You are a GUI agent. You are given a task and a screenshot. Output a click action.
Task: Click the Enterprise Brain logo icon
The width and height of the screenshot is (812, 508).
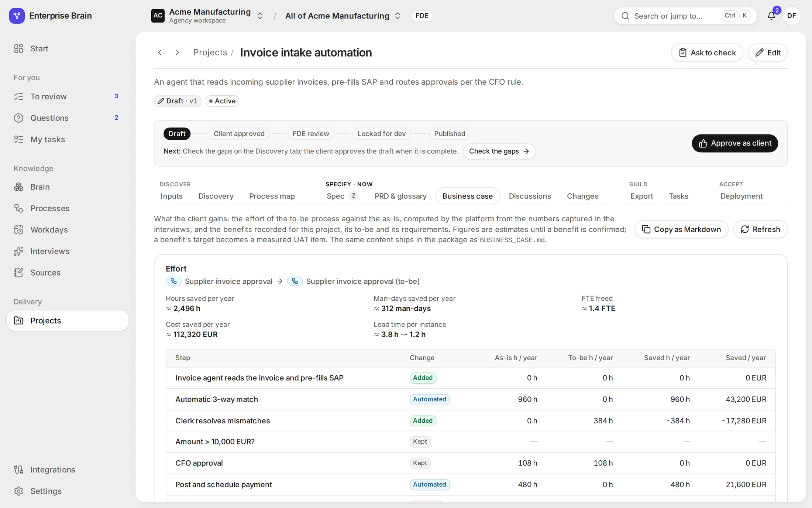[x=17, y=16]
